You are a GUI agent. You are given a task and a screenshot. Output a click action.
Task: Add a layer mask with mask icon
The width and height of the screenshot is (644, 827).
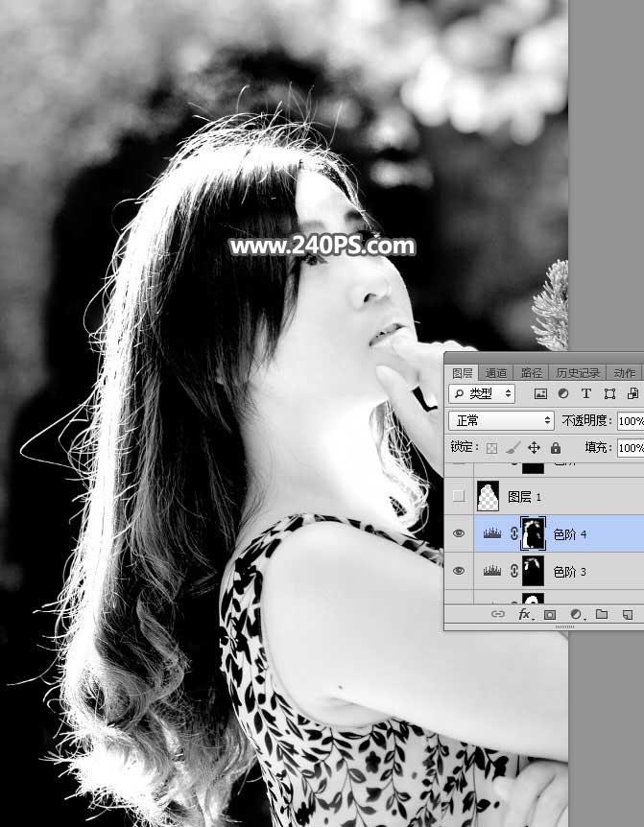pos(551,614)
